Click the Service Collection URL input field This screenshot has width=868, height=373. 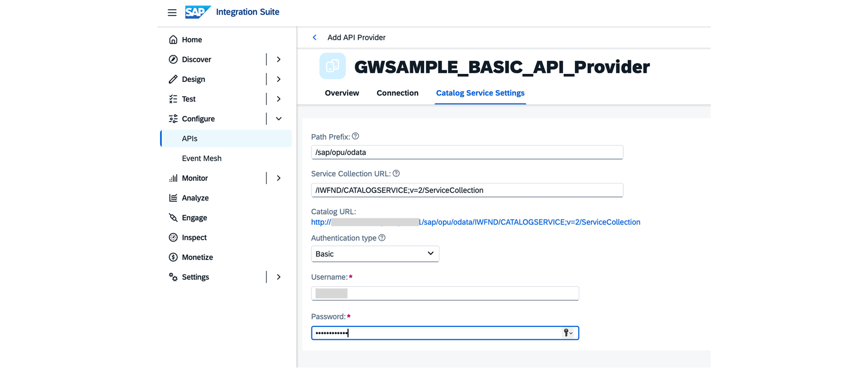[467, 190]
